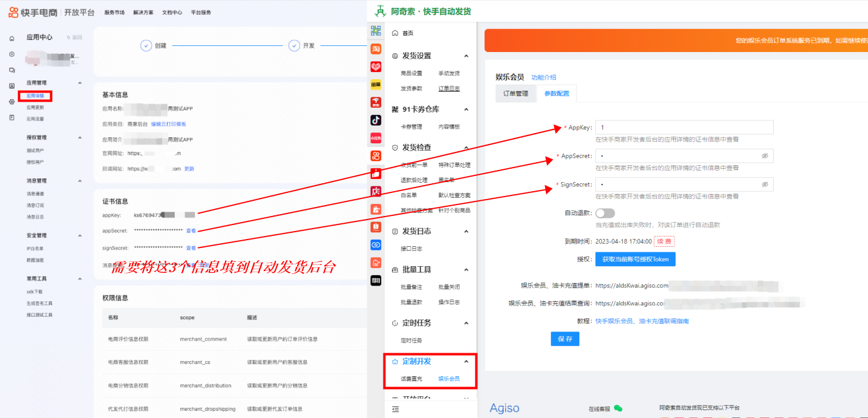The height and width of the screenshot is (418, 868).
Task: Open 快手娱乐会员、油卡充值联调指南 tutorial link
Action: point(642,321)
